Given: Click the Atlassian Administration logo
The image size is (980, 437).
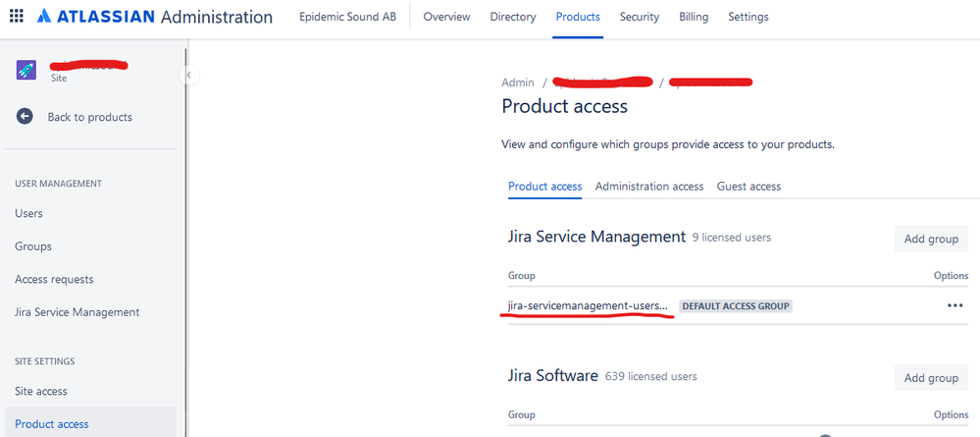Looking at the screenshot, I should [154, 17].
